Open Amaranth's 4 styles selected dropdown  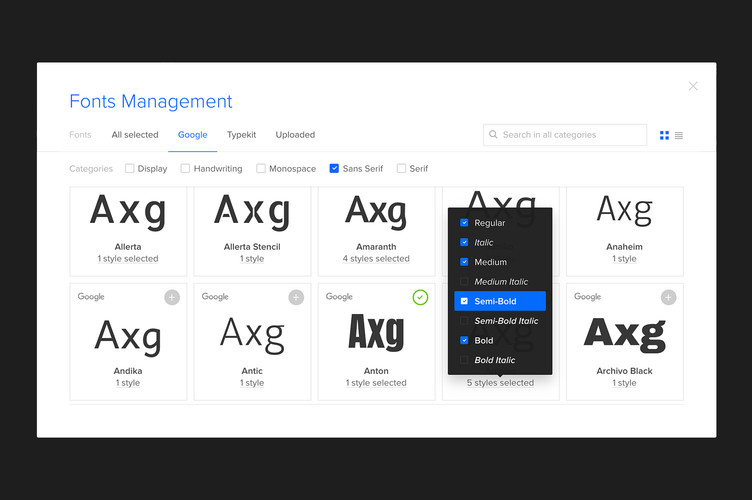(376, 259)
